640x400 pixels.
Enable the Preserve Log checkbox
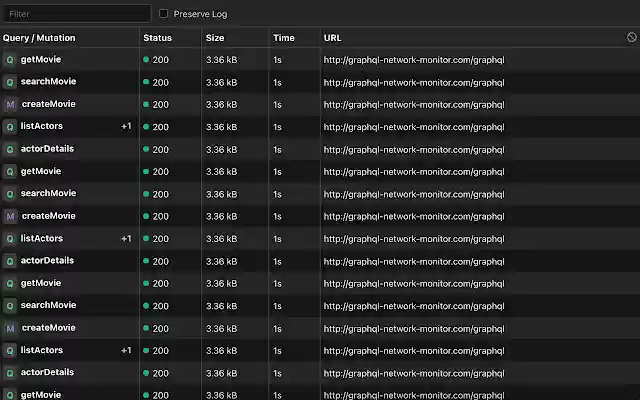coord(163,13)
